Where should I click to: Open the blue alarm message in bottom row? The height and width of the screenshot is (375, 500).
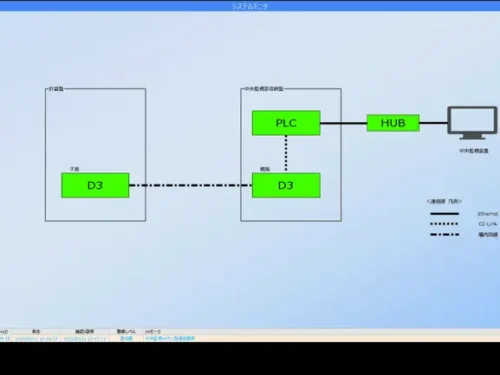(x=170, y=338)
